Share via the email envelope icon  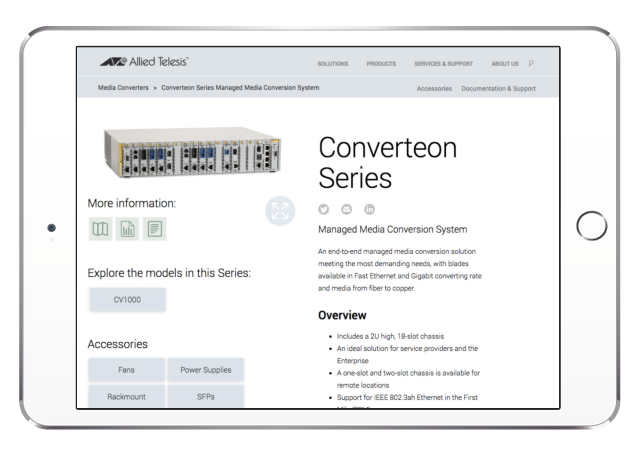pyautogui.click(x=347, y=209)
